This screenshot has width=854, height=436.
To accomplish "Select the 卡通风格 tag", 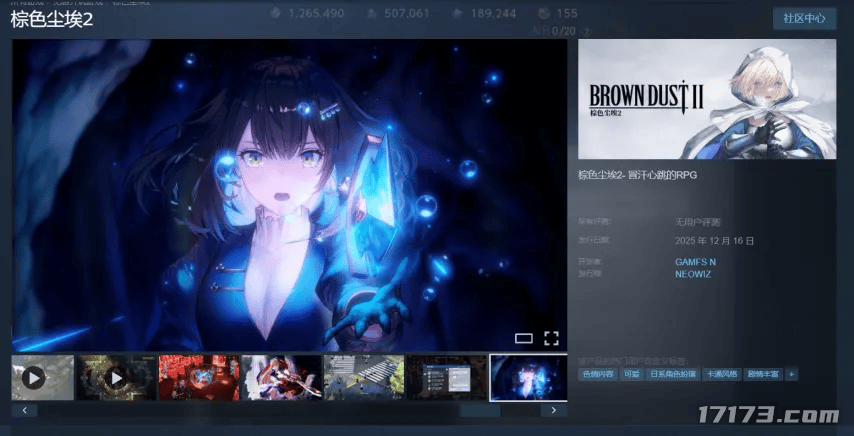I will click(721, 374).
